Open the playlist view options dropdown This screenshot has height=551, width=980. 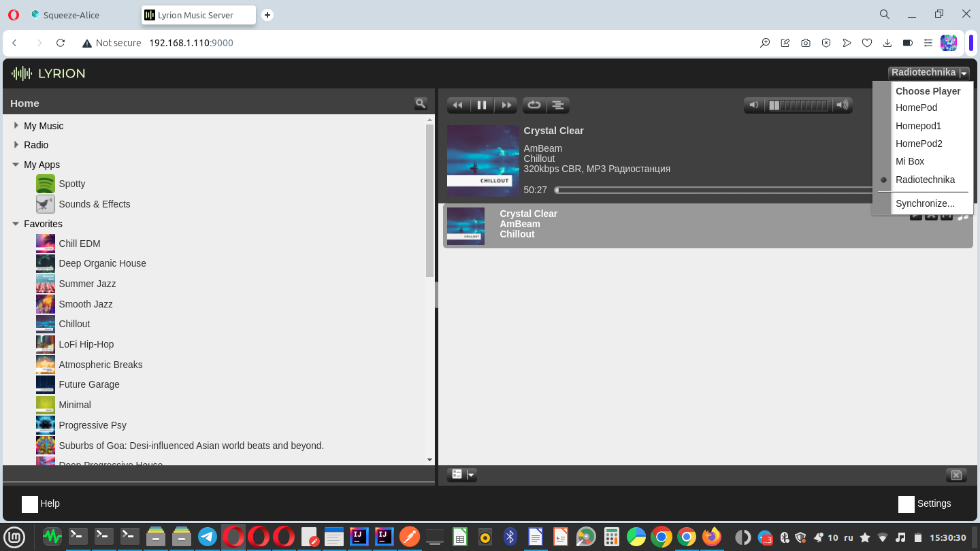pyautogui.click(x=462, y=475)
